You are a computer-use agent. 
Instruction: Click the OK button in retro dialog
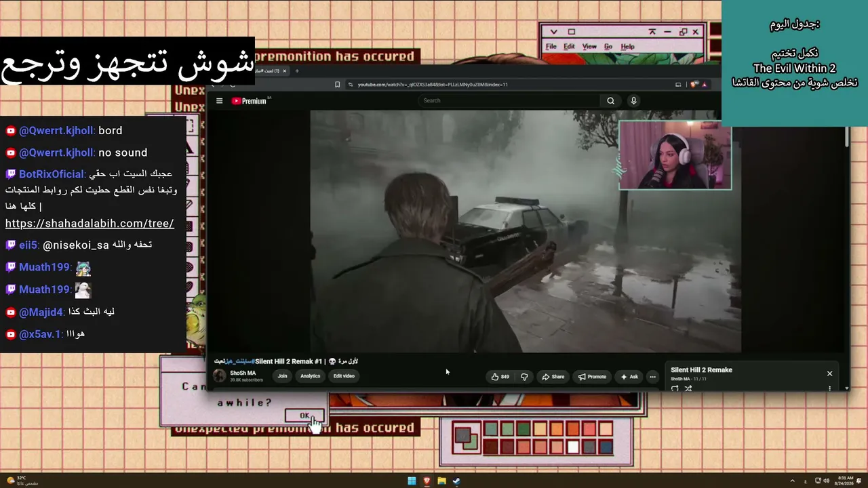click(x=304, y=415)
